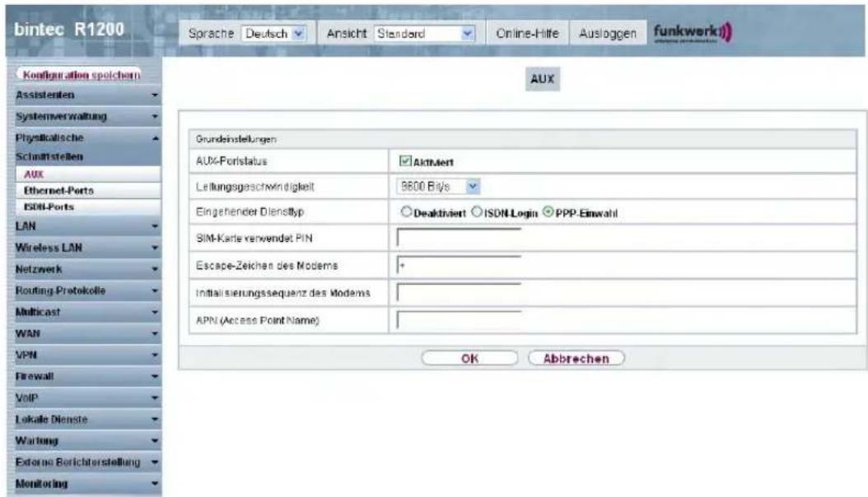The width and height of the screenshot is (868, 497).
Task: Click the AUX tab heading
Action: click(x=543, y=79)
